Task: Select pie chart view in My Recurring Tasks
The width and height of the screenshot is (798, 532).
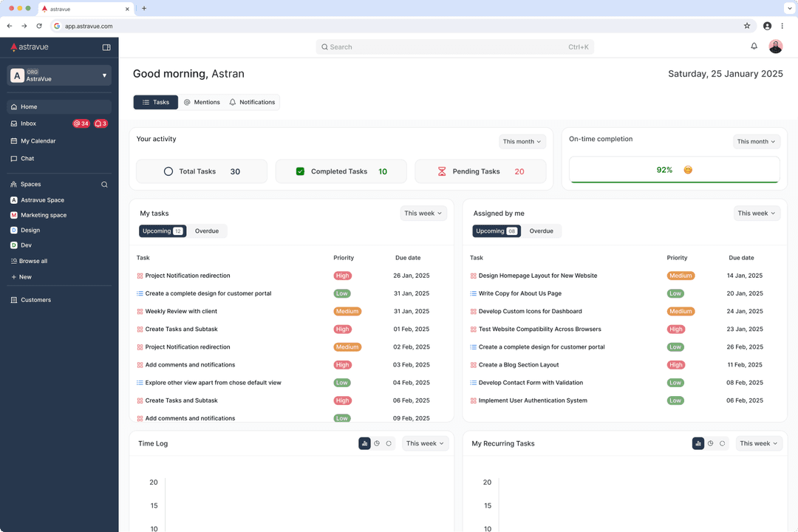Action: click(x=711, y=443)
